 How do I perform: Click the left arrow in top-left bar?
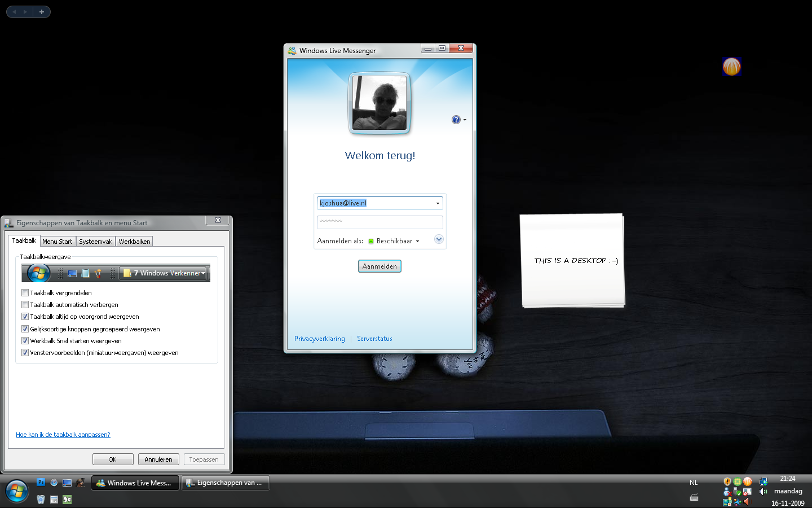point(14,12)
